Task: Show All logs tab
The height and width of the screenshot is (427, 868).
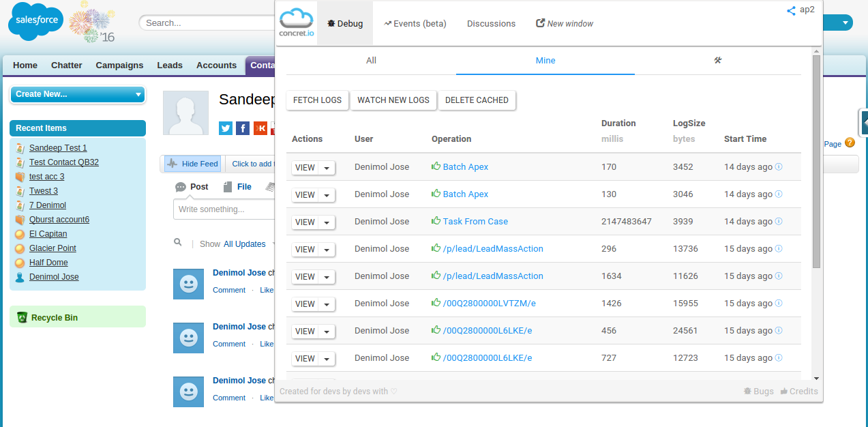Action: 371,61
